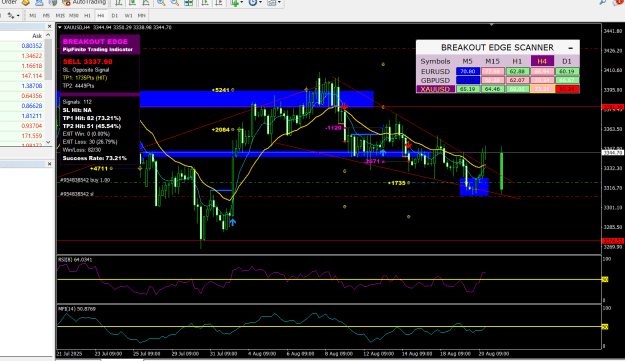This screenshot has width=625, height=361.
Task: Switch to the MN timeframe
Action: 142,16
